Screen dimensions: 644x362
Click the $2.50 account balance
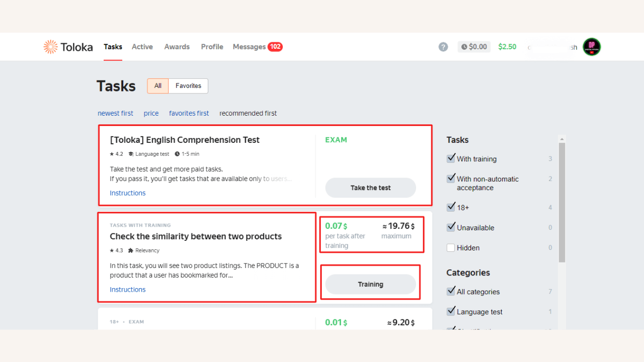click(507, 47)
